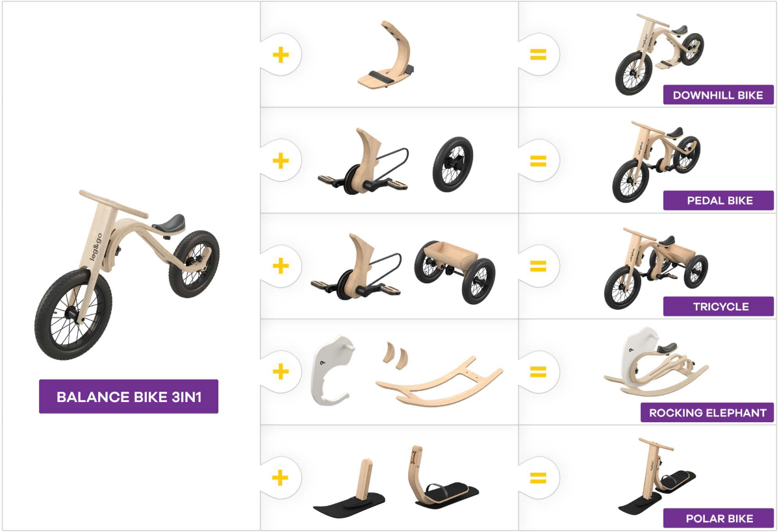
Task: Click the yellow plus in the polar bike row
Action: click(280, 478)
